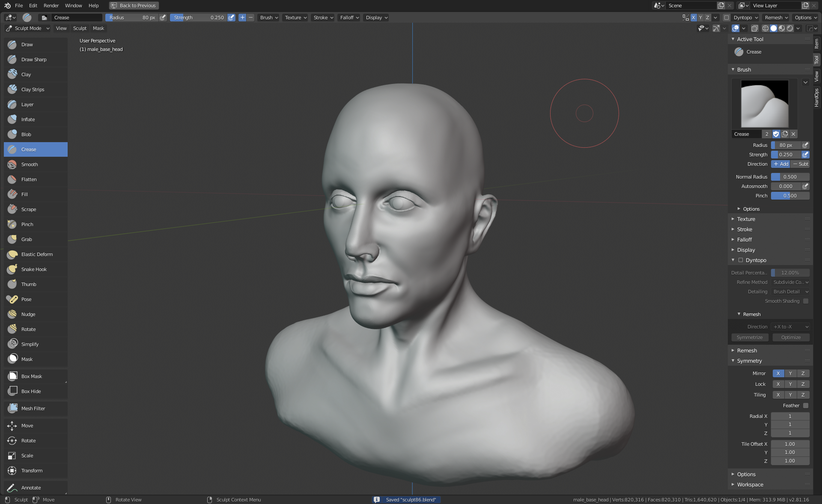The width and height of the screenshot is (822, 504).
Task: Open the Render menu
Action: 51,6
